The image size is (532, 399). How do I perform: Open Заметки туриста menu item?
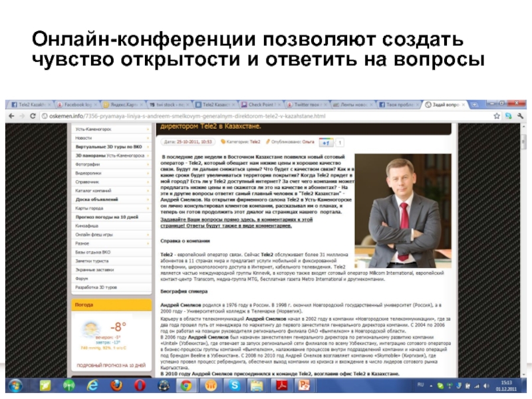pos(111,261)
